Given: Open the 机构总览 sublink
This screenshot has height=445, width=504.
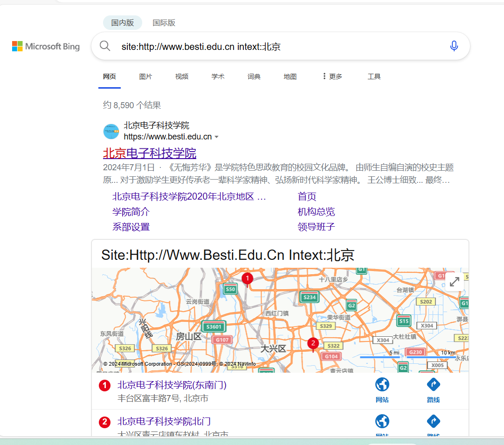Looking at the screenshot, I should pyautogui.click(x=316, y=212).
